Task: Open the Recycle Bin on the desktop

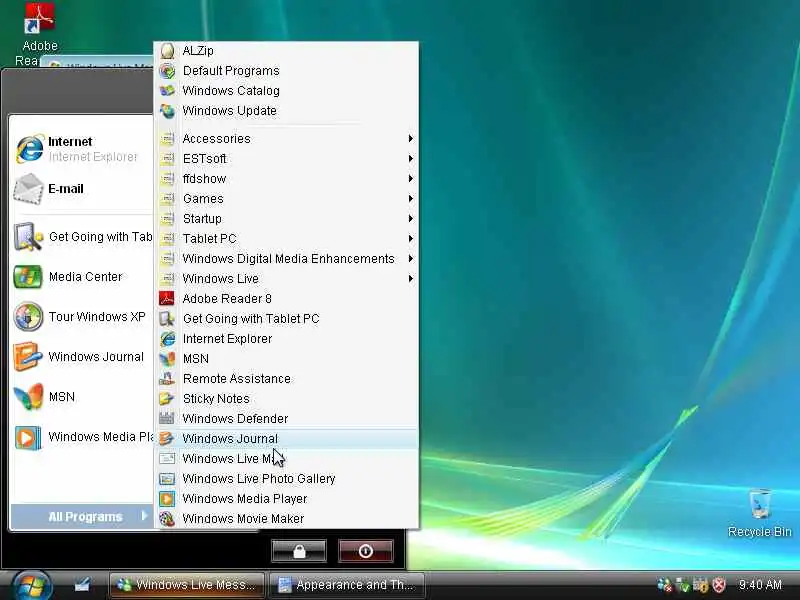Action: (x=760, y=504)
